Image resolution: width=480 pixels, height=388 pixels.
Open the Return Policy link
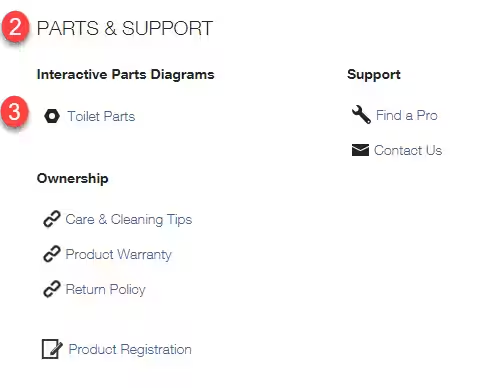105,289
